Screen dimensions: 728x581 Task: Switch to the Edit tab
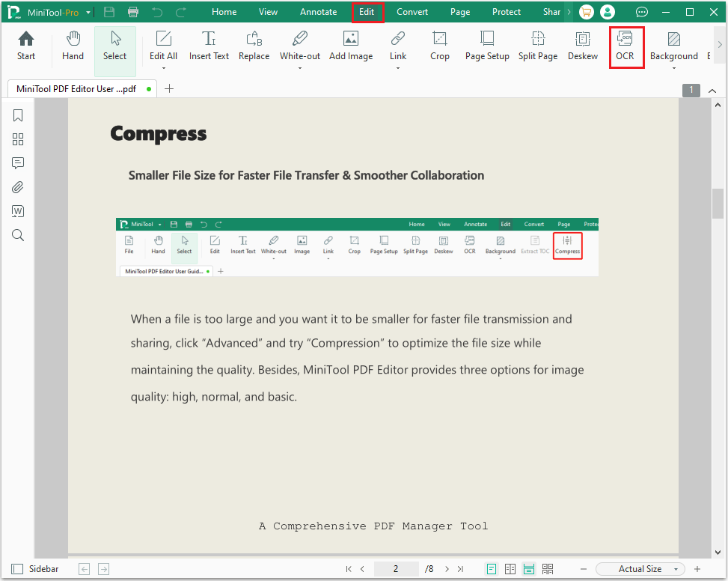(367, 12)
